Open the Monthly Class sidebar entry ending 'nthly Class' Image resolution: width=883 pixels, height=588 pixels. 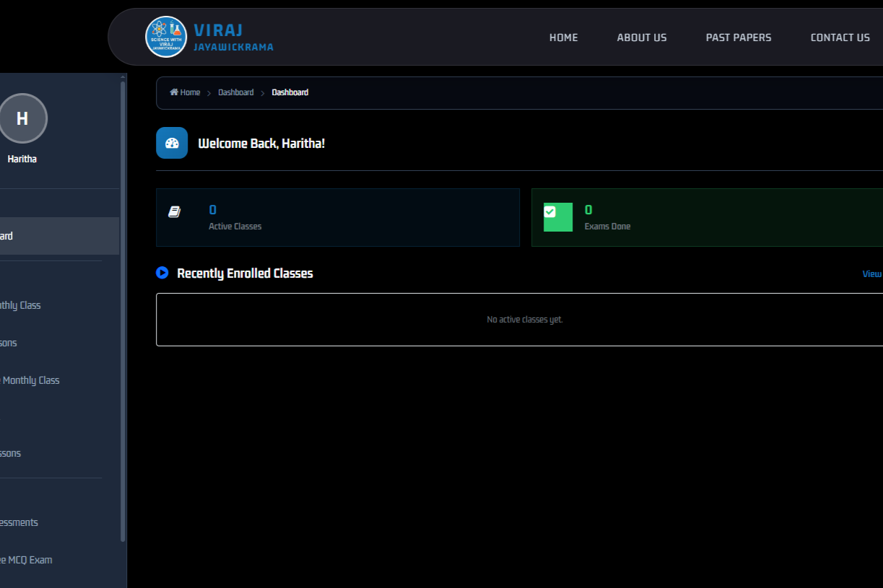click(x=20, y=305)
